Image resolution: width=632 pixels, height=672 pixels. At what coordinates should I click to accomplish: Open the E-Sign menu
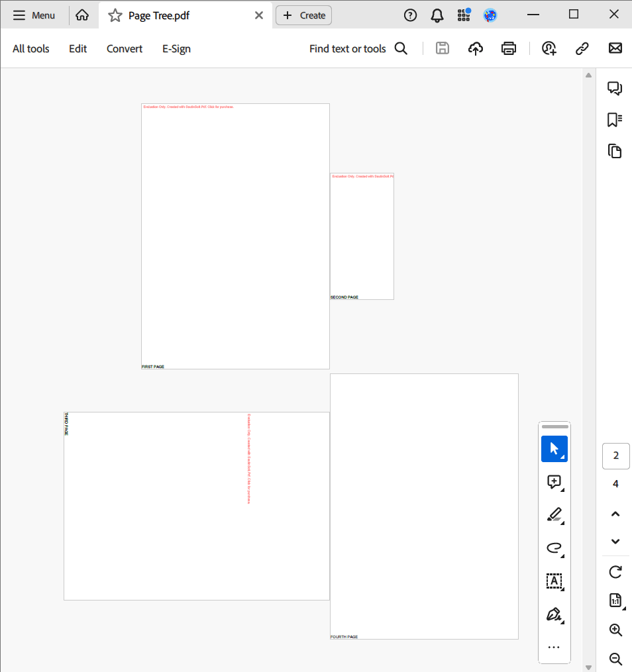tap(176, 48)
